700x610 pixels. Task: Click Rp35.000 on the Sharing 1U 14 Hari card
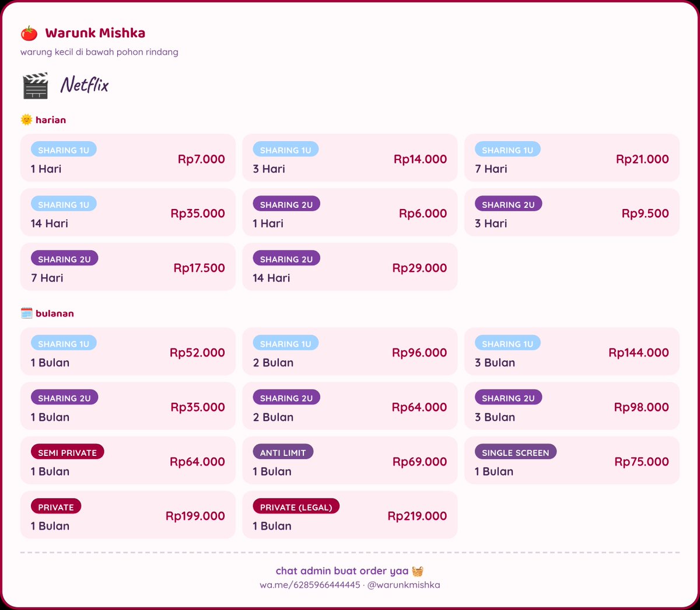click(198, 214)
